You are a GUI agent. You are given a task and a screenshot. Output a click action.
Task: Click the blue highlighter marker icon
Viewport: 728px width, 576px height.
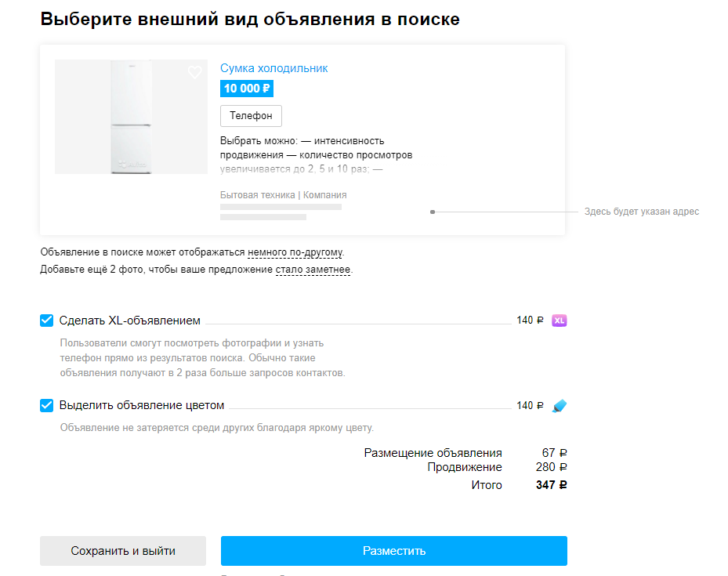point(559,406)
